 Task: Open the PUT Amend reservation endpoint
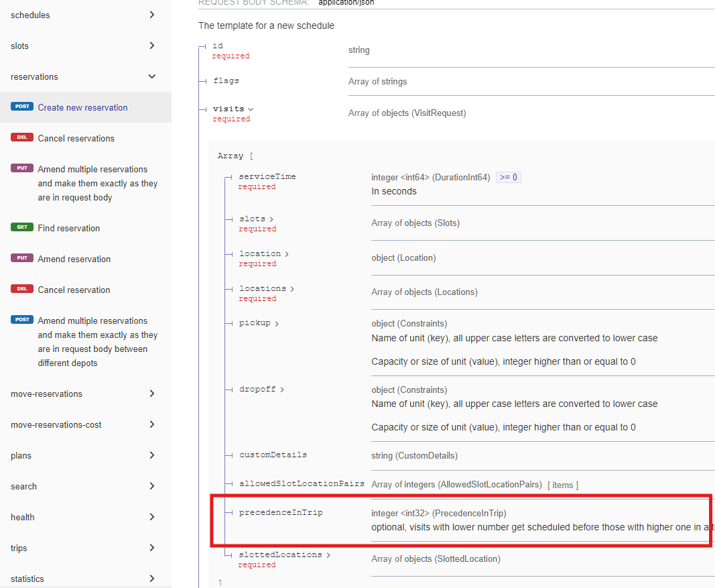tap(74, 259)
